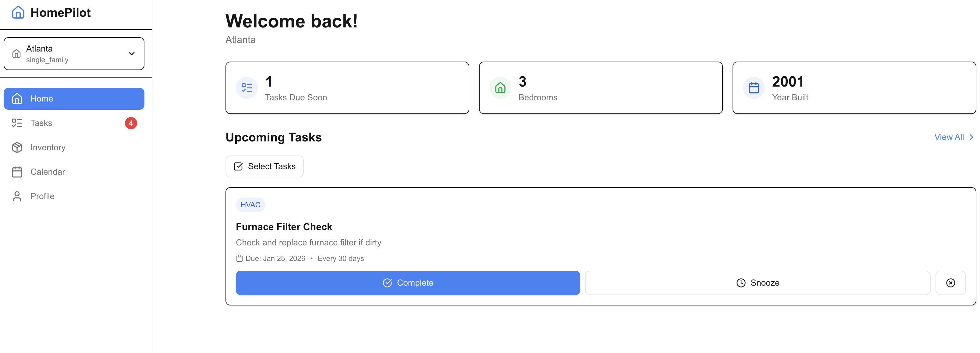Click the calendar icon next to the due date

pos(239,258)
